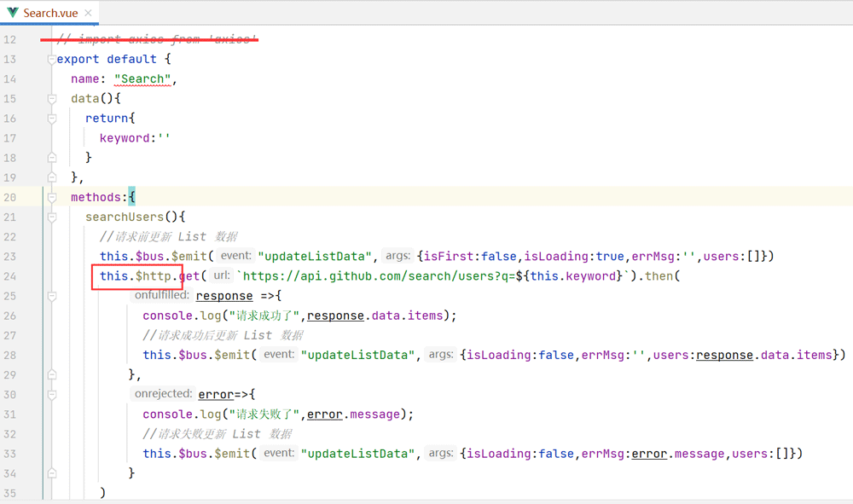Click the comment on line 22 about List
The height and width of the screenshot is (504, 853).
pyautogui.click(x=169, y=236)
